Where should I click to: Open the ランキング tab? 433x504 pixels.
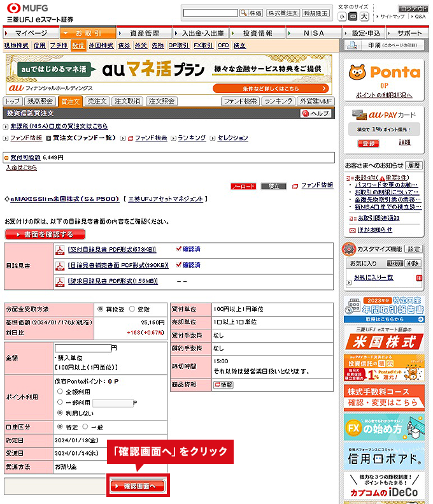(x=278, y=101)
